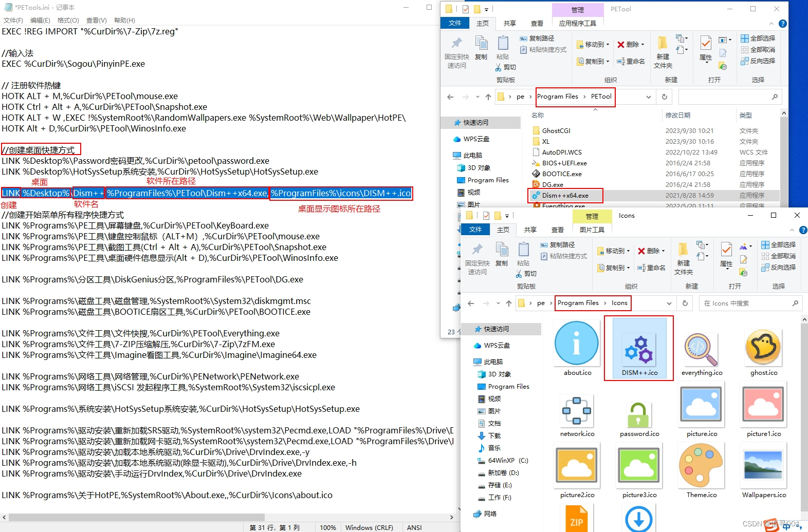Viewport: 808px width, 532px height.
Task: Click Notepad horizontal scrollbar thumb
Action: pos(137,517)
